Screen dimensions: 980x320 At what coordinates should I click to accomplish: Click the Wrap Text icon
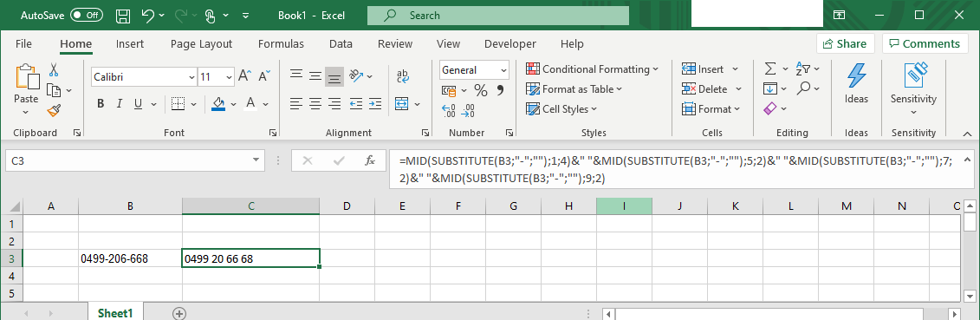click(403, 76)
